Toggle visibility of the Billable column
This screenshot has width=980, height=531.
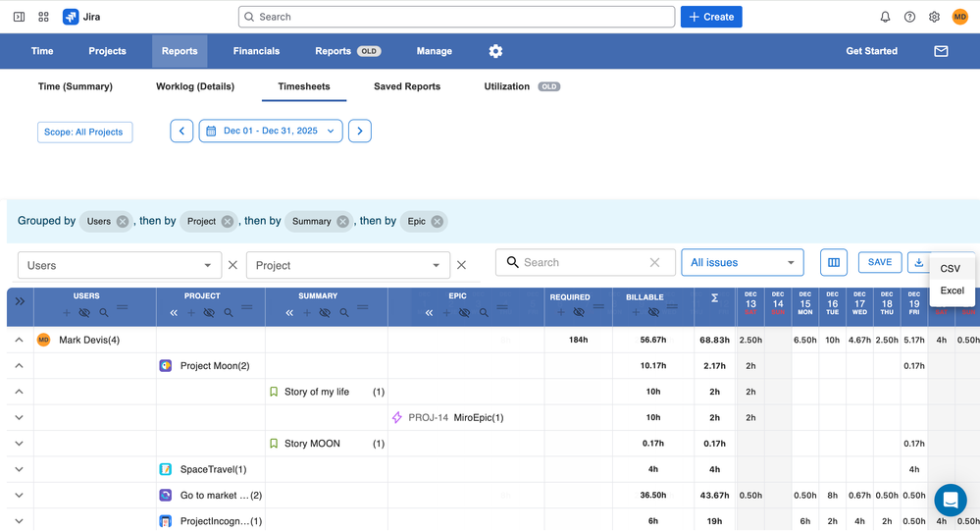(x=653, y=313)
